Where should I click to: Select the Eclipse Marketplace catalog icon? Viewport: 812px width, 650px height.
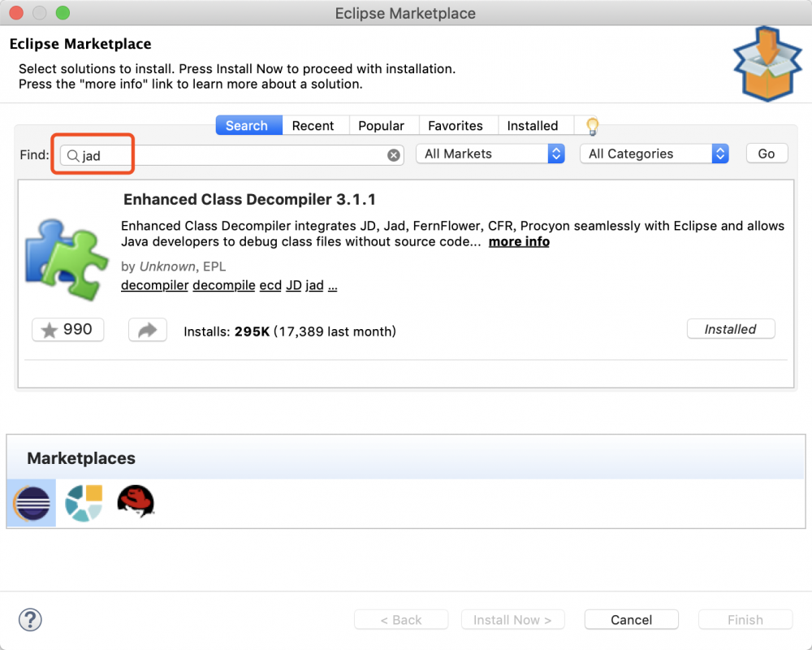pos(32,503)
